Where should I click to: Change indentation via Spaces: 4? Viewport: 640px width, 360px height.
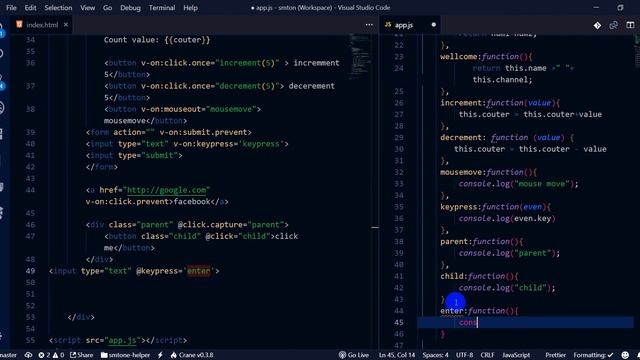435,355
